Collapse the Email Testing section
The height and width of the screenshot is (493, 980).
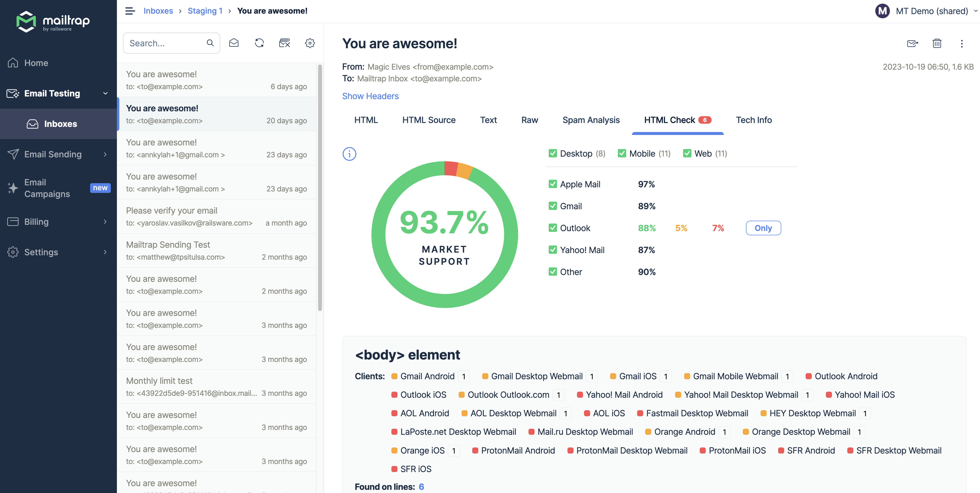point(105,93)
